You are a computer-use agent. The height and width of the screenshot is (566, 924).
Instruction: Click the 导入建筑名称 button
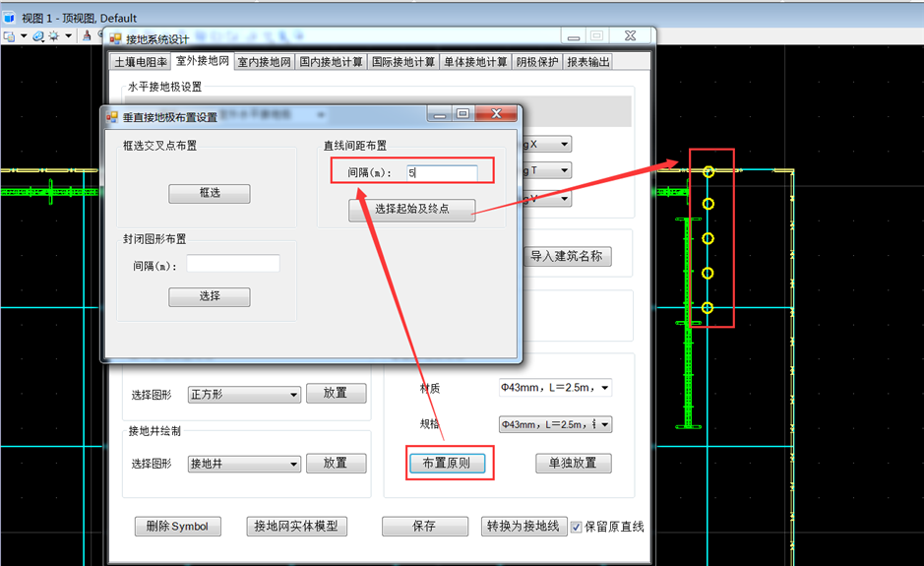(x=567, y=257)
